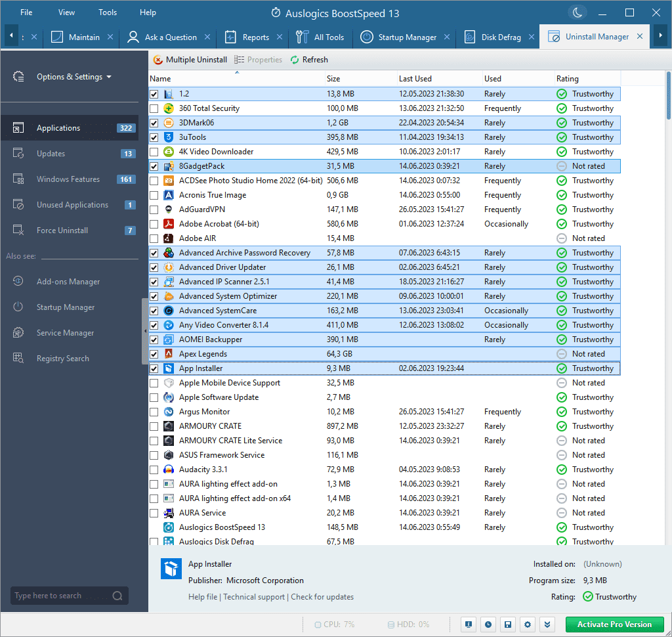Open the Technical support link
The image size is (672, 637).
click(x=254, y=597)
